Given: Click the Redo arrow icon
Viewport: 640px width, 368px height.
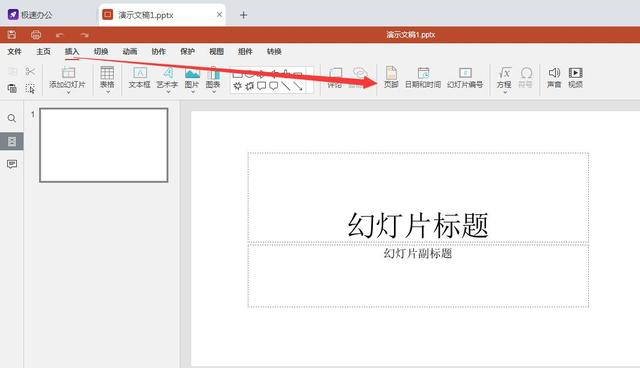Looking at the screenshot, I should pos(84,35).
